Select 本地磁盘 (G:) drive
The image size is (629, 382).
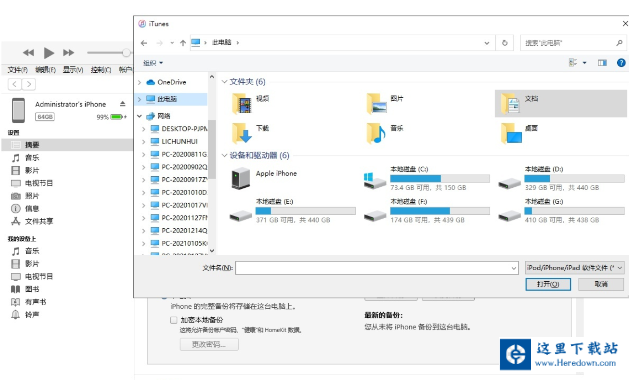point(561,211)
